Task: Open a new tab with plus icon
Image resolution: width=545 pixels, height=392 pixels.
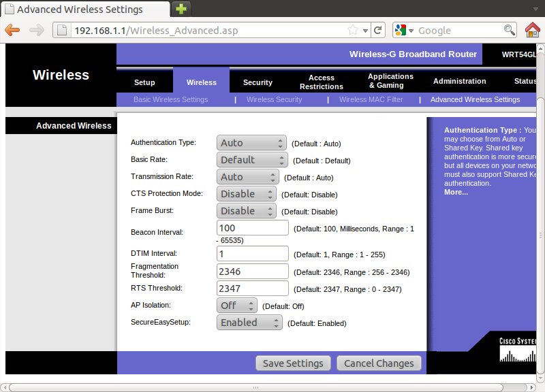Action: click(x=181, y=9)
